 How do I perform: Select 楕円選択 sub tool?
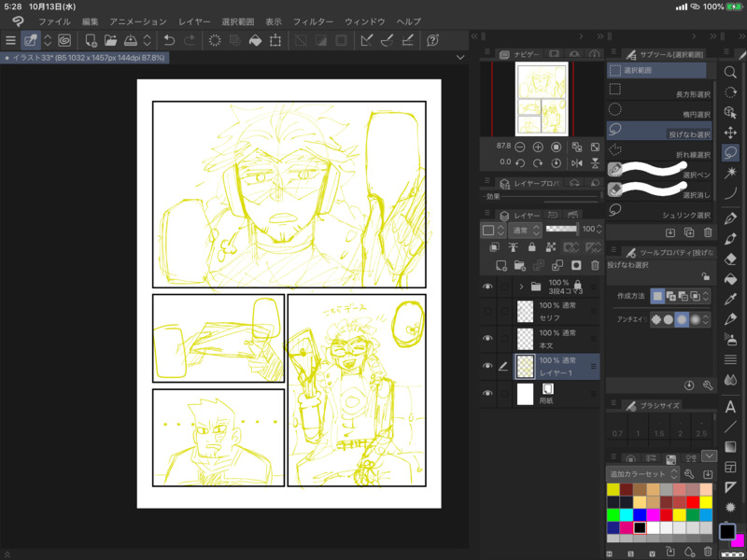(x=659, y=110)
